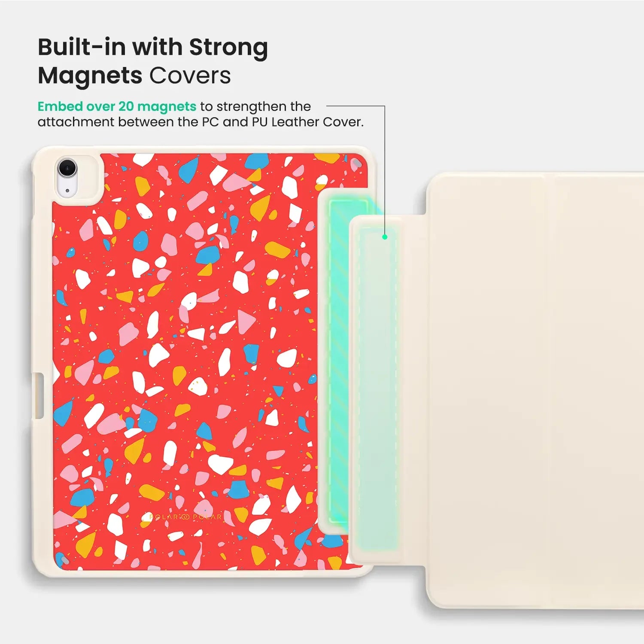Click the iPad rear camera lens
Screen dimensions: 644x644
click(x=67, y=168)
